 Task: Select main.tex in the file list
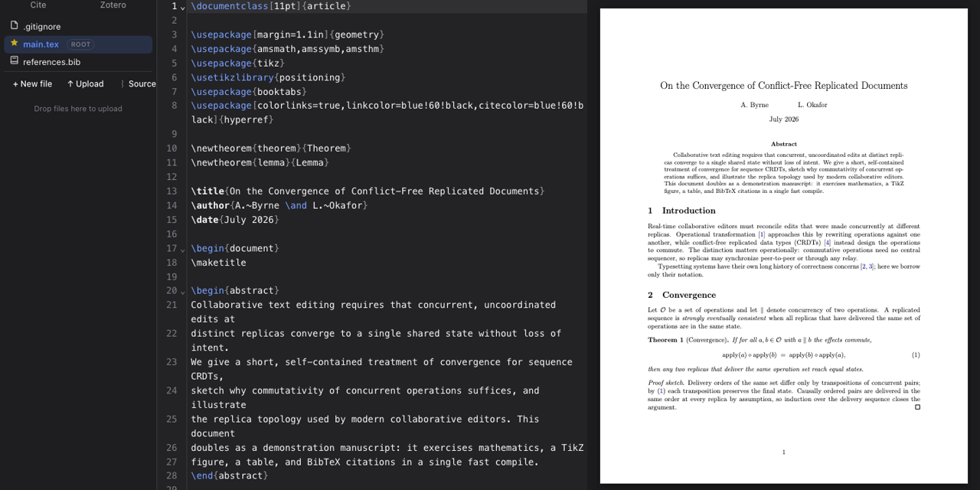(78, 44)
